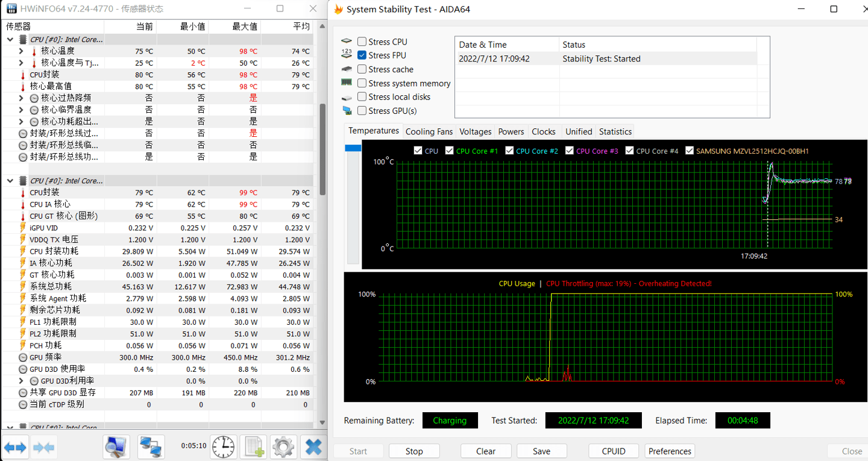The width and height of the screenshot is (868, 461).
Task: Click disk icon beside Stress local disks
Action: point(347,97)
